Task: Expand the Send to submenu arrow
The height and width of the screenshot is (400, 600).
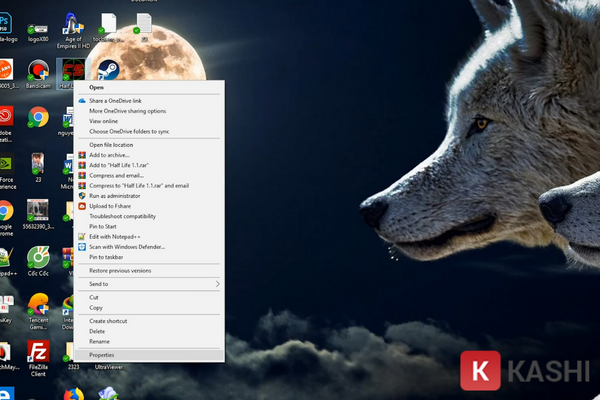Action: (217, 284)
